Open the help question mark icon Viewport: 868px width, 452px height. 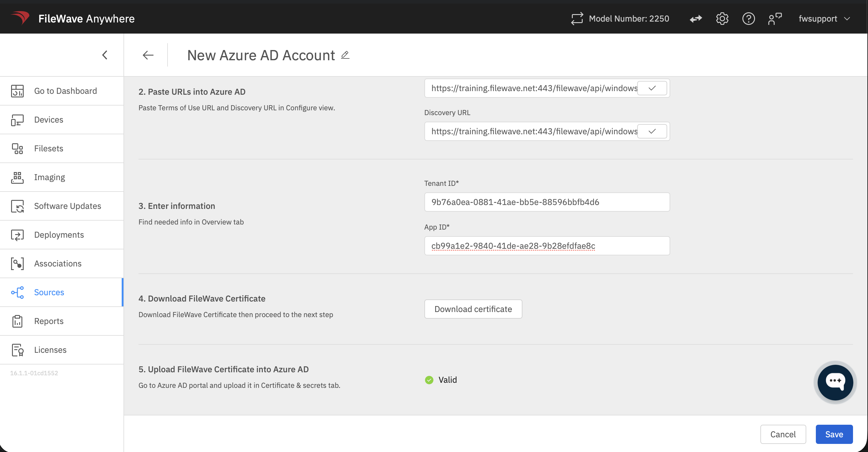point(748,19)
